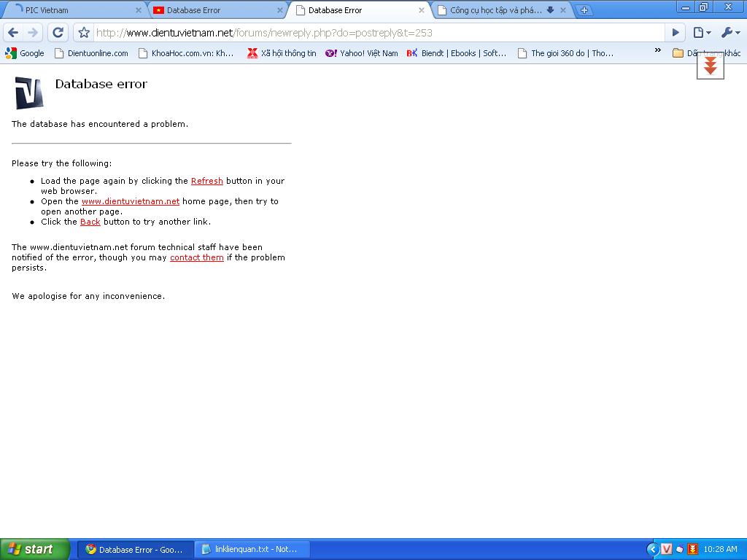
Task: Expand hidden bookmarks with the double chevron
Action: click(657, 50)
